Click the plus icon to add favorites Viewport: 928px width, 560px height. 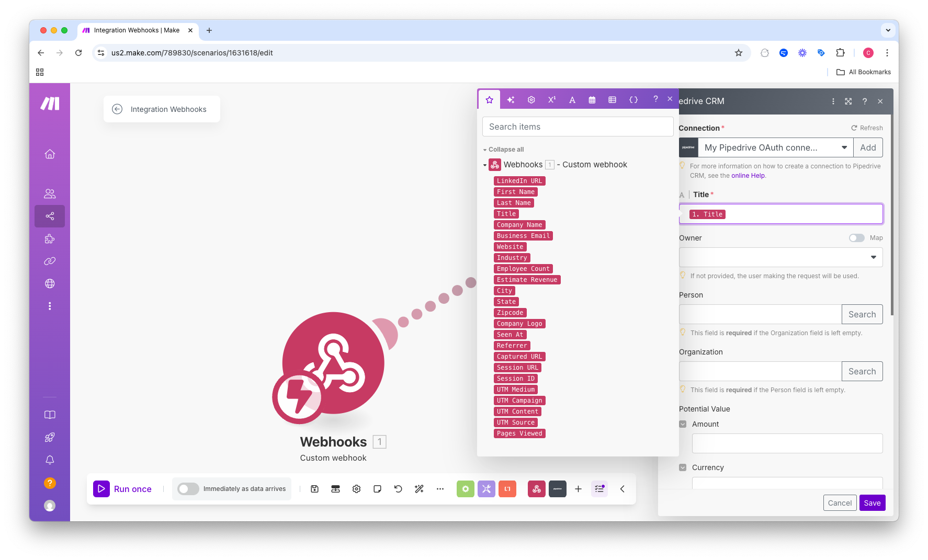pyautogui.click(x=578, y=489)
